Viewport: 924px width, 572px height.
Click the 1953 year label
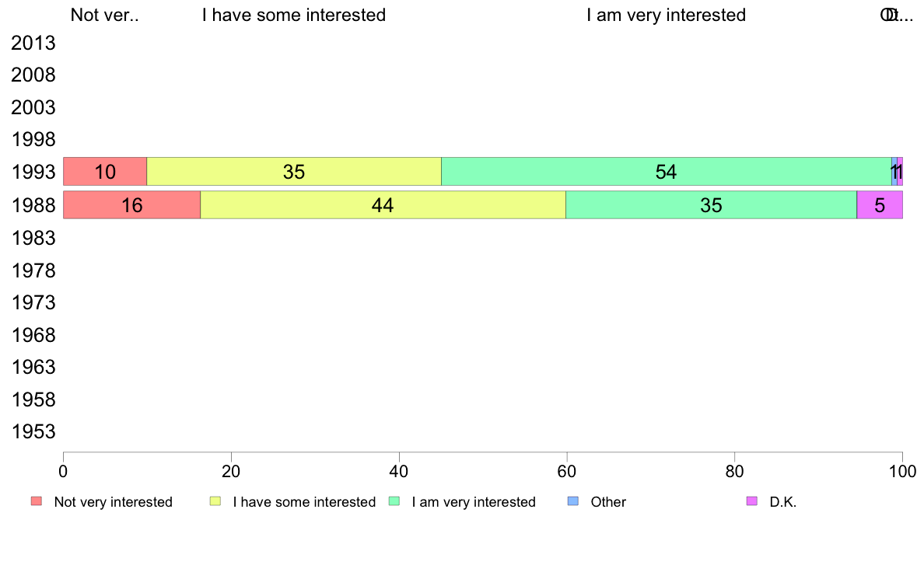coord(33,432)
